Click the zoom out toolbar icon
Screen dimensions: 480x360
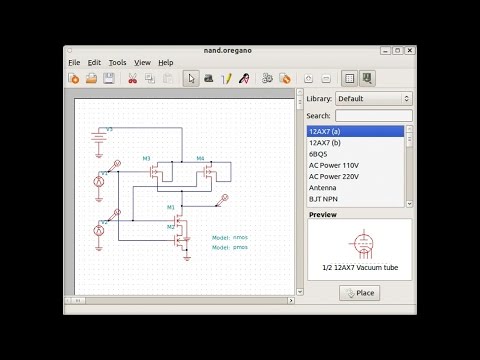point(326,79)
